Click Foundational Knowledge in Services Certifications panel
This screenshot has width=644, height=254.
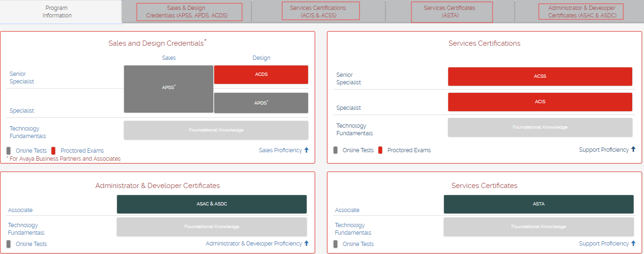(540, 127)
